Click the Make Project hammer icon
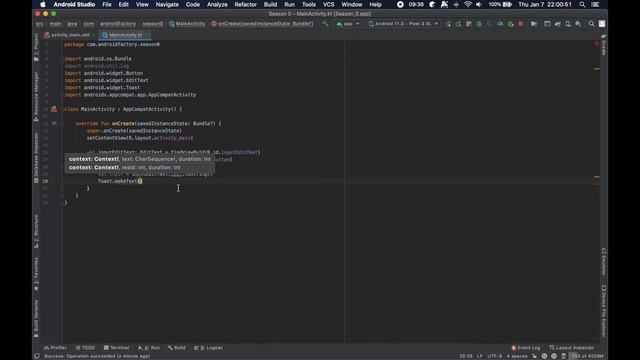The image size is (640, 360). click(x=325, y=24)
